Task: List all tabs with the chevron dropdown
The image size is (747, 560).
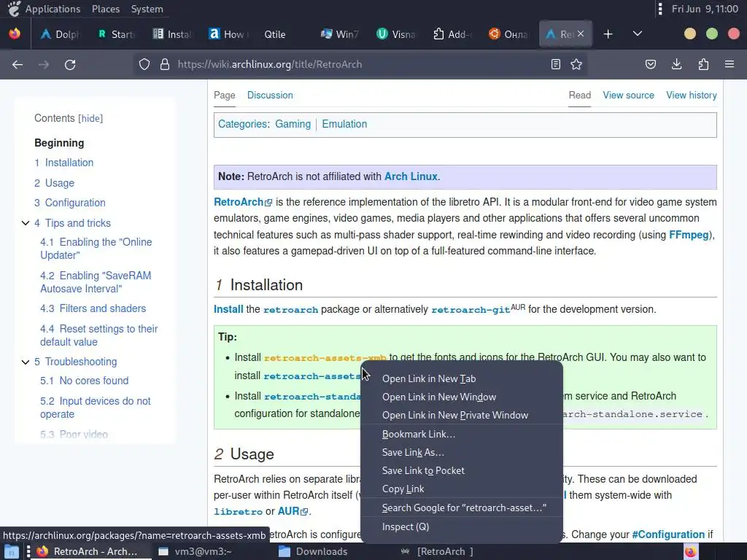Action: pyautogui.click(x=638, y=34)
